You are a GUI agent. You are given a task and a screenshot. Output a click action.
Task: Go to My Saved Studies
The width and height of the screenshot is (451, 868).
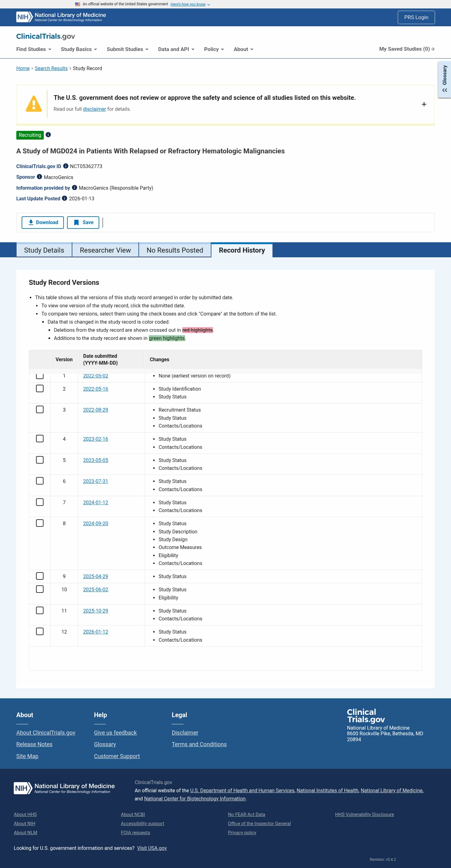click(407, 49)
